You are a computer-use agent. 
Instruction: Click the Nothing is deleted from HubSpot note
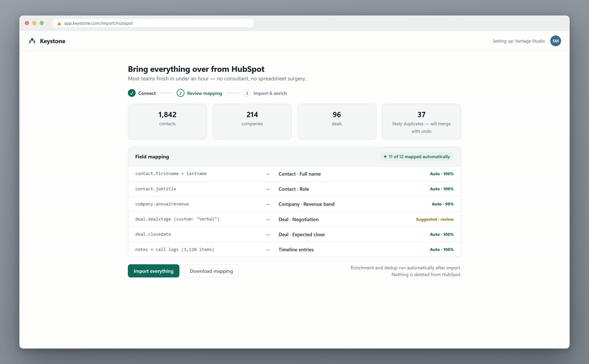(426, 275)
